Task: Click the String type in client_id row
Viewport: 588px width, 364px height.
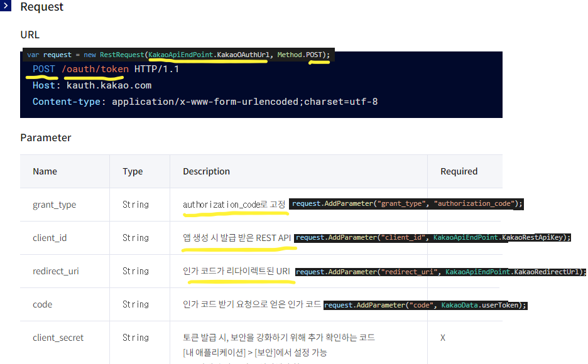Action: coord(136,238)
